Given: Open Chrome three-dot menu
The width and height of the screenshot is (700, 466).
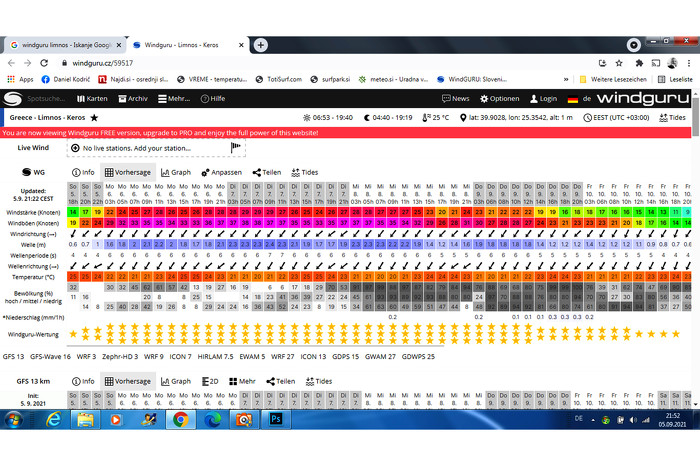Looking at the screenshot, I should [x=689, y=63].
